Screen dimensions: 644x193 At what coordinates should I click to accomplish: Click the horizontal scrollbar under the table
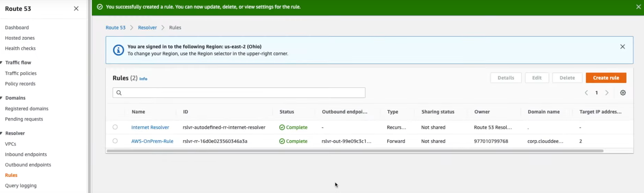coord(355,151)
